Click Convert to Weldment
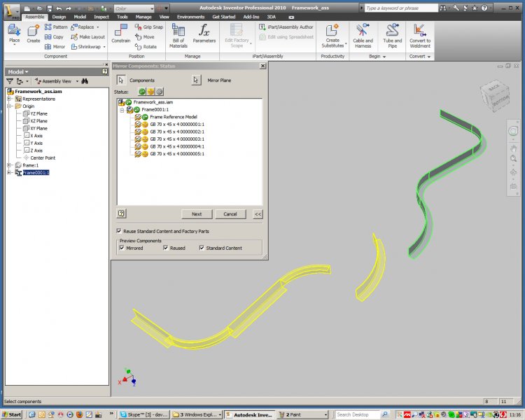 420,36
